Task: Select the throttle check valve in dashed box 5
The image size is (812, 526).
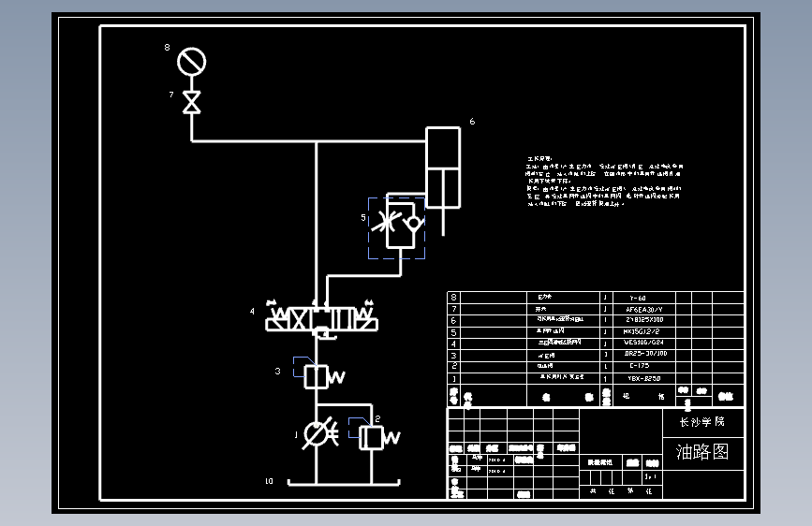Action: click(397, 227)
